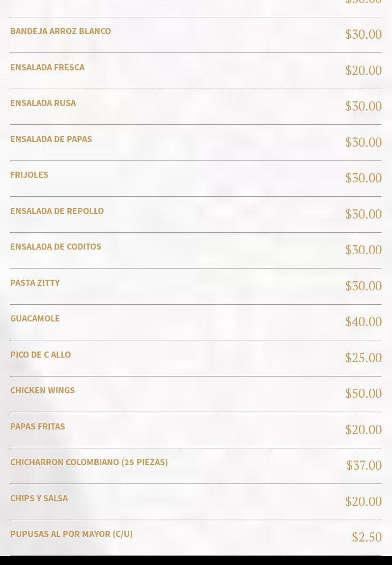Select the $50.00 Chicken Wings price

coord(363,394)
